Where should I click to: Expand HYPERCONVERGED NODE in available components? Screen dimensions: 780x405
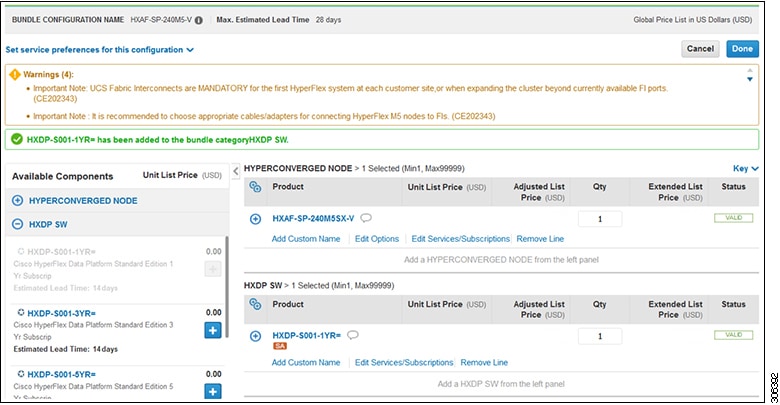17,201
